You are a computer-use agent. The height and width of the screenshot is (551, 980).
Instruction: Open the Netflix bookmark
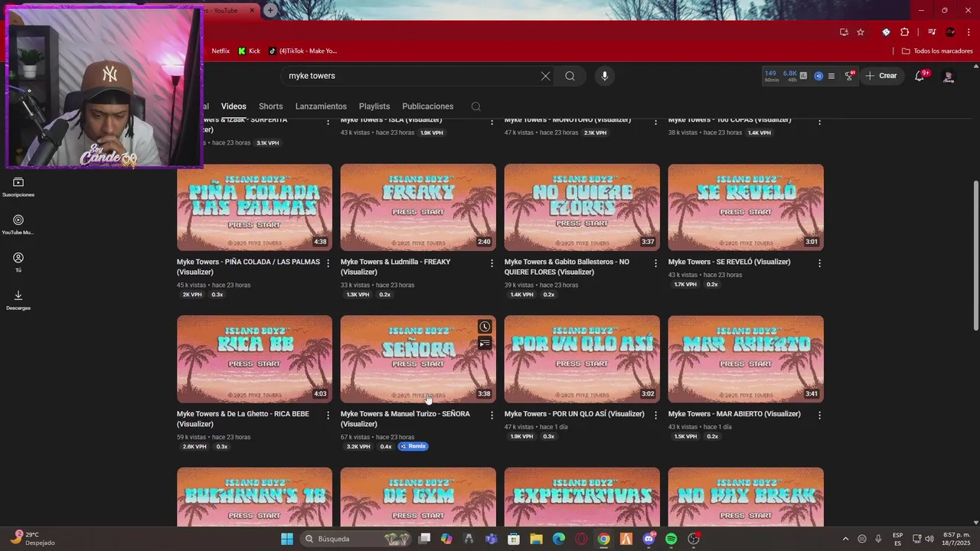click(x=220, y=51)
